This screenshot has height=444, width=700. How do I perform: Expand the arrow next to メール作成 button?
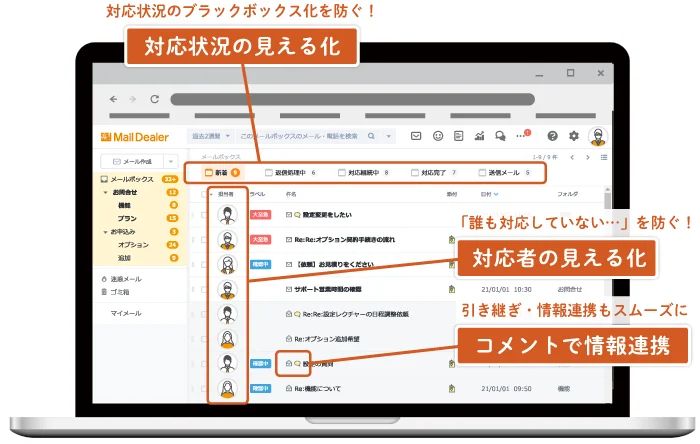[x=171, y=160]
